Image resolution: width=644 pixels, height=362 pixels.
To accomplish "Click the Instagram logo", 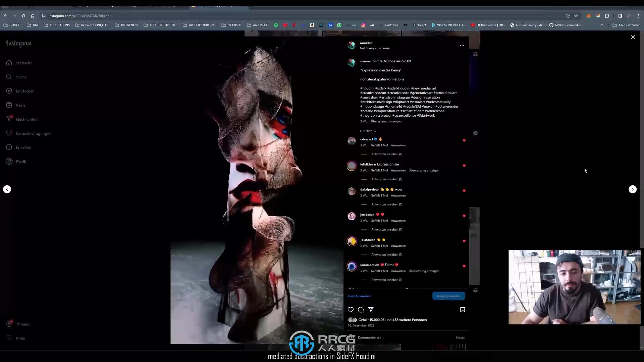I will click(19, 44).
